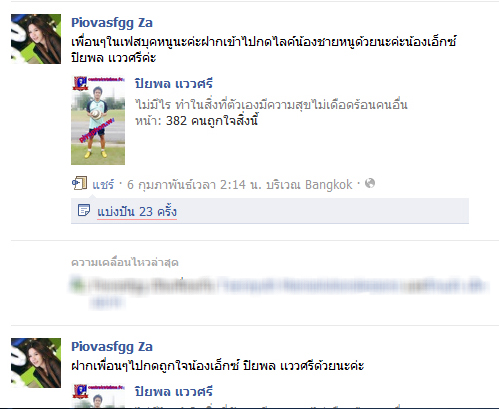Open the ปิยพล แววศรี page link in first post
The image size is (499, 409).
pyautogui.click(x=174, y=83)
